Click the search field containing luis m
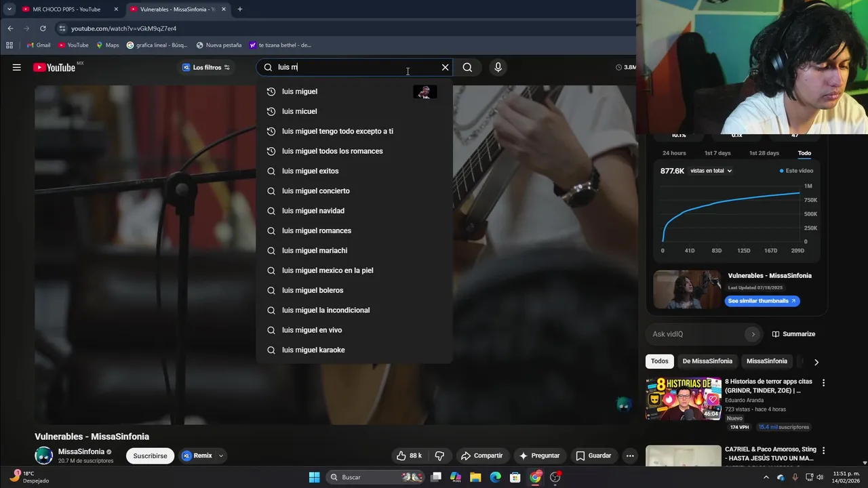The image size is (868, 488). [x=356, y=67]
